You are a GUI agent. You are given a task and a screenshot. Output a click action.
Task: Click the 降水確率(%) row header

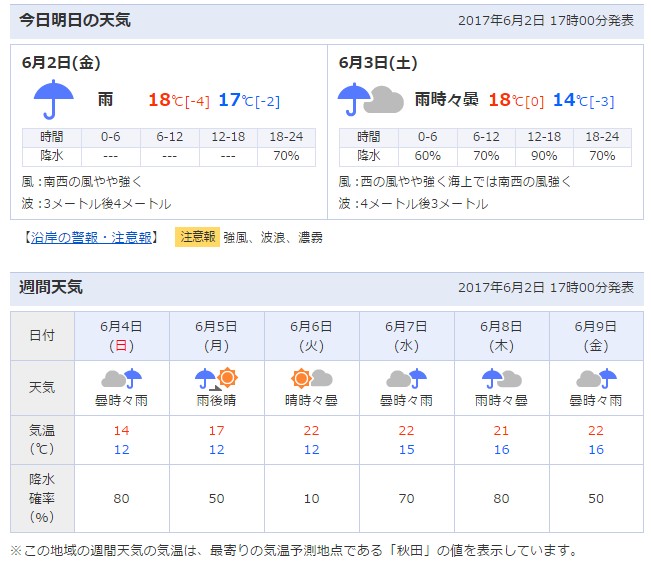42,498
